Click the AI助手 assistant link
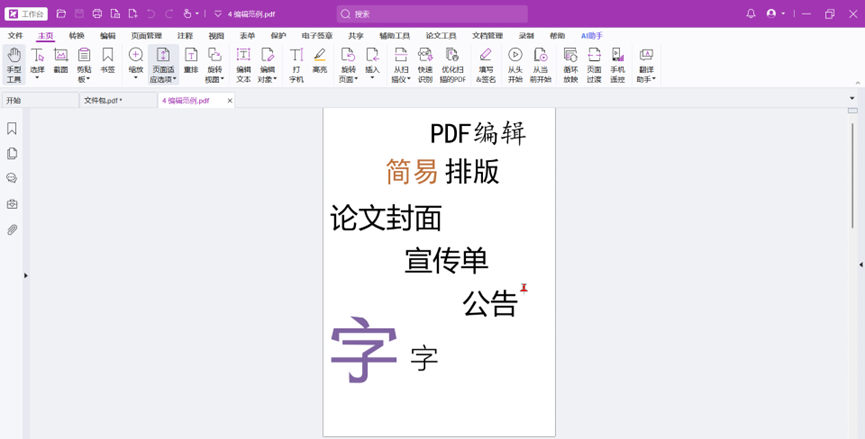 pos(592,36)
